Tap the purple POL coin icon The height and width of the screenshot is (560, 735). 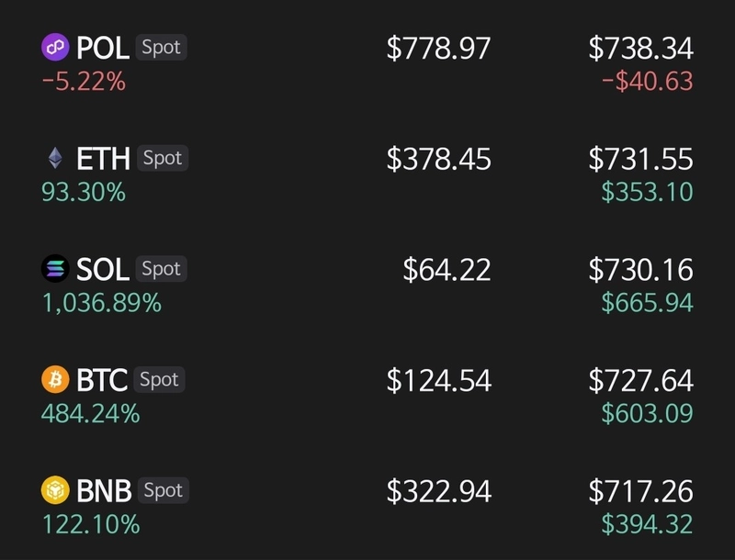pyautogui.click(x=55, y=48)
